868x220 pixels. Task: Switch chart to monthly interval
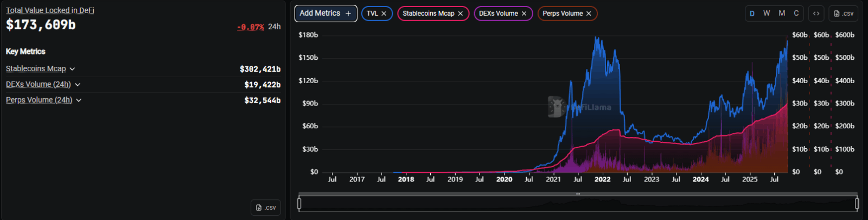pyautogui.click(x=782, y=14)
